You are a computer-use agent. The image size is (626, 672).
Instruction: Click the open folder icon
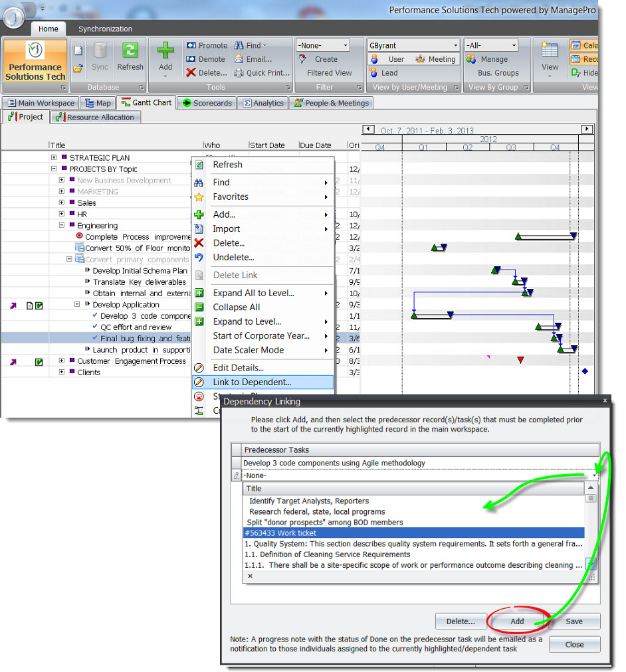pos(78,68)
